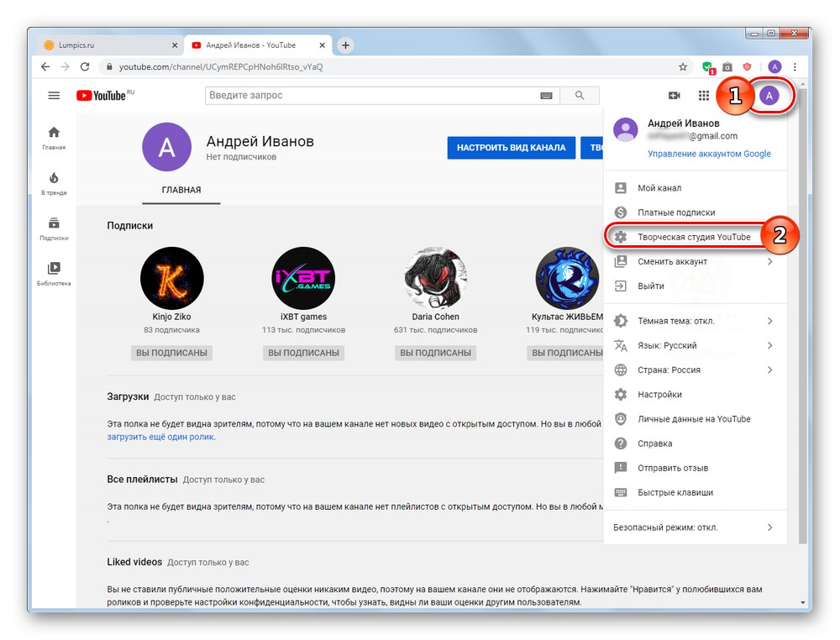Click the НАСТРОИТЬ ВИД КАНАЛА button

(x=511, y=147)
